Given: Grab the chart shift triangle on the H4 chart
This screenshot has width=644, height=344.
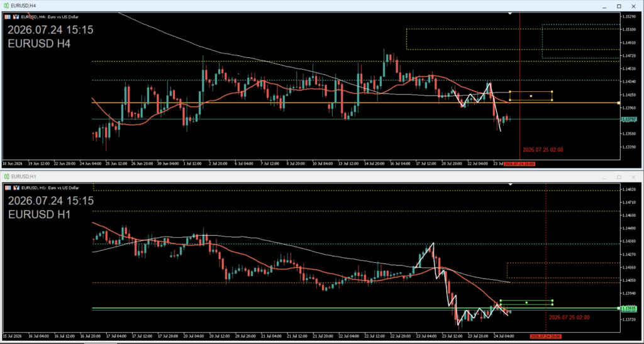Looking at the screenshot, I should pos(510,14).
